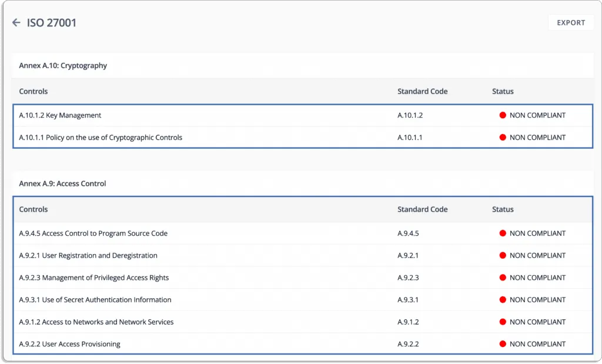Screen dimensions: 602x364
Task: Click the red status dot for A.9.1.2
Action: [503, 322]
